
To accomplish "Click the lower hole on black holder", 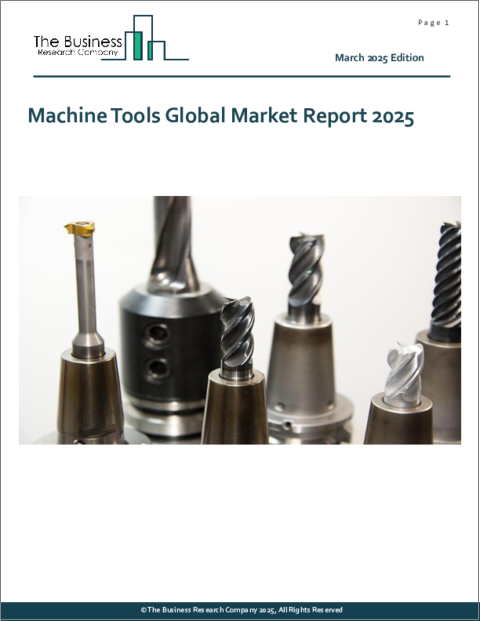I will coord(157,368).
